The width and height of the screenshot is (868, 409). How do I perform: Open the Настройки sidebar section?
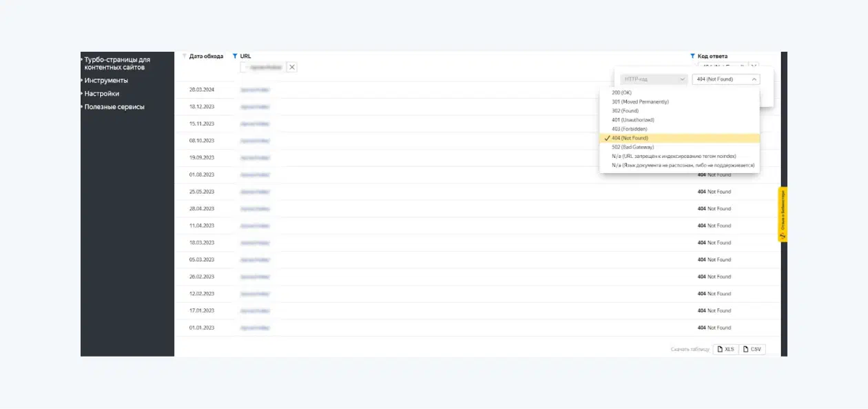[x=101, y=94]
